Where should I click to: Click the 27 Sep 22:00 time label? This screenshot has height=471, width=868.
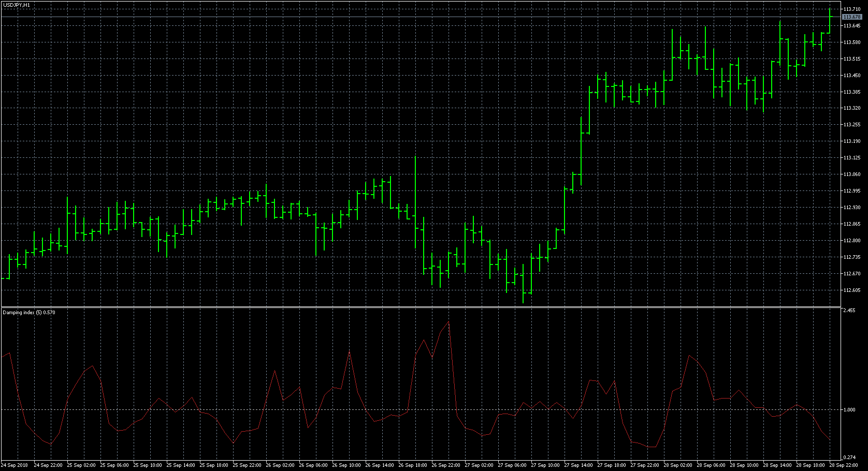(x=645, y=465)
